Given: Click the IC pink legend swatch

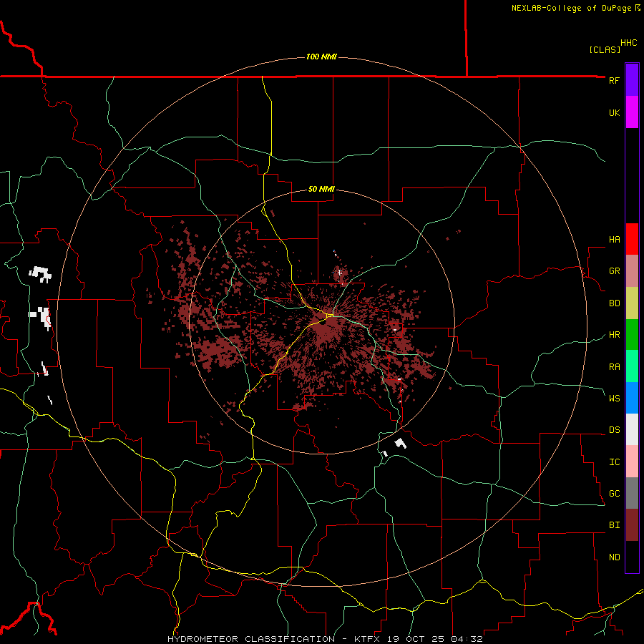Looking at the screenshot, I should 632,462.
